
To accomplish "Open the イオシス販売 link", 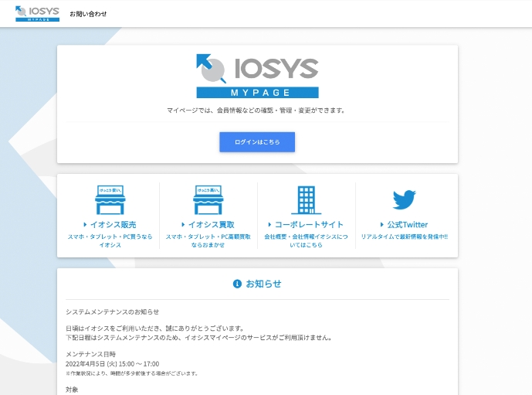I will click(x=113, y=224).
